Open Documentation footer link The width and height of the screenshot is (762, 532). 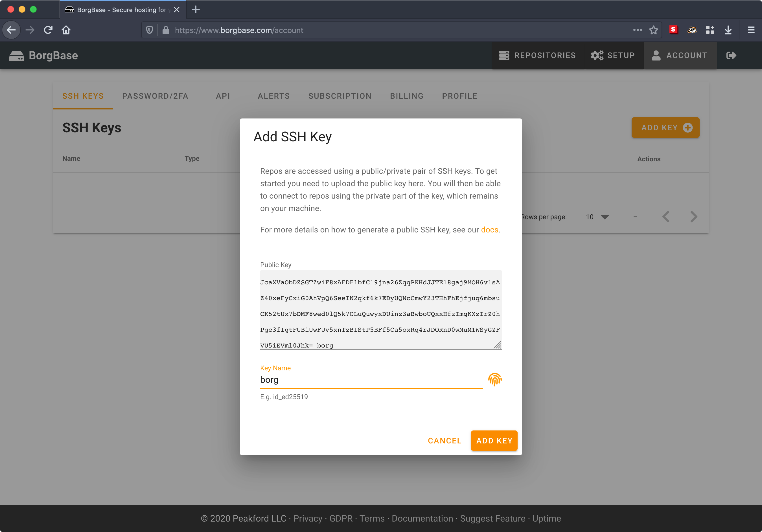[x=422, y=518]
